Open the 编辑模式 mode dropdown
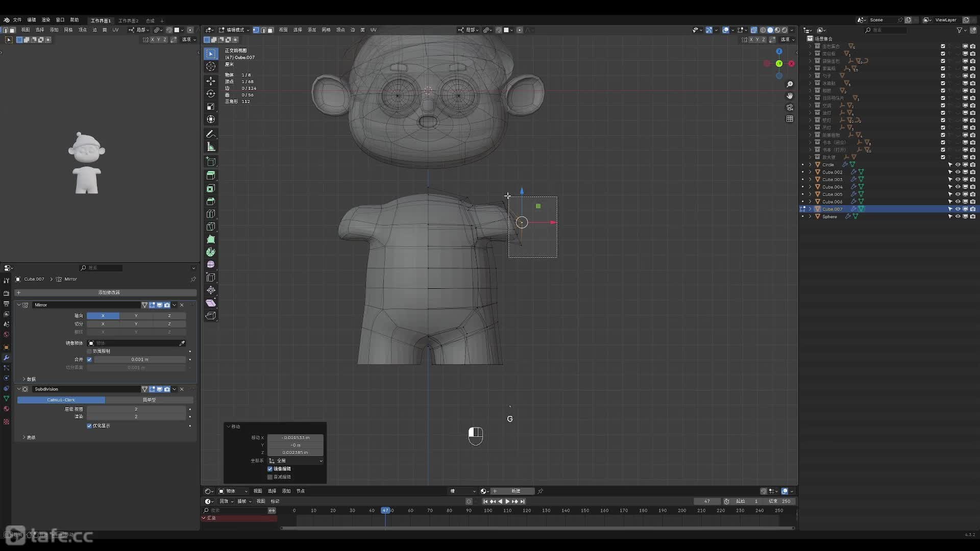Viewport: 980px width, 551px height. pyautogui.click(x=235, y=30)
